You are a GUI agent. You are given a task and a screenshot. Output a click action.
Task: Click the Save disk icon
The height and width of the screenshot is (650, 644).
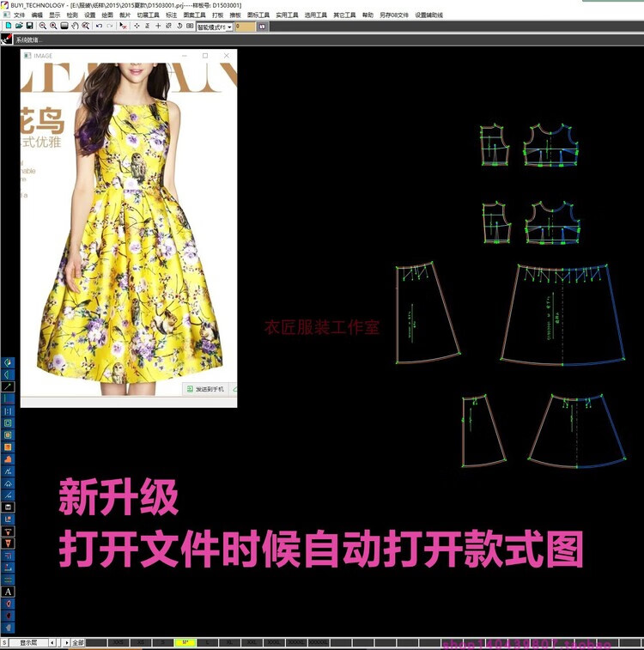coord(29,26)
